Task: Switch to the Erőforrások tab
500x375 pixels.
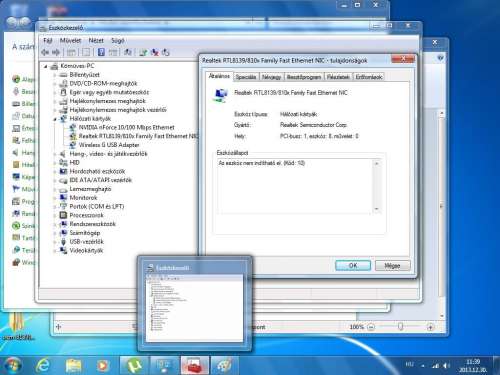Action: click(x=369, y=77)
